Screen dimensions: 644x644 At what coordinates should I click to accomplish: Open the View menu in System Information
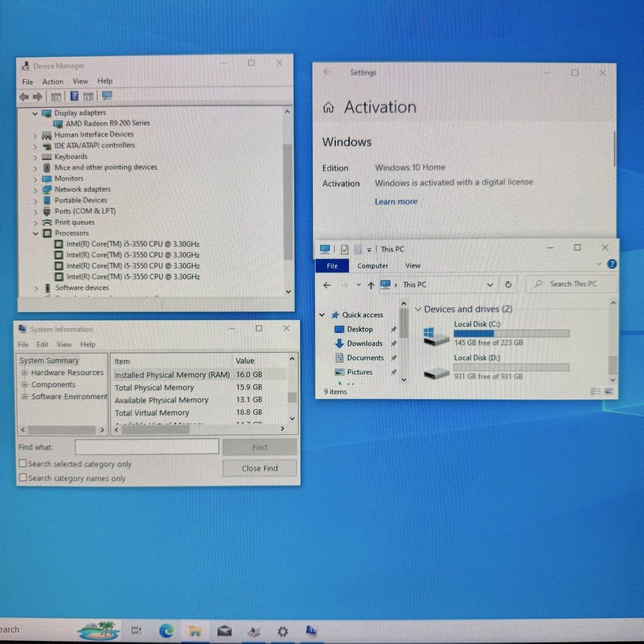point(64,344)
